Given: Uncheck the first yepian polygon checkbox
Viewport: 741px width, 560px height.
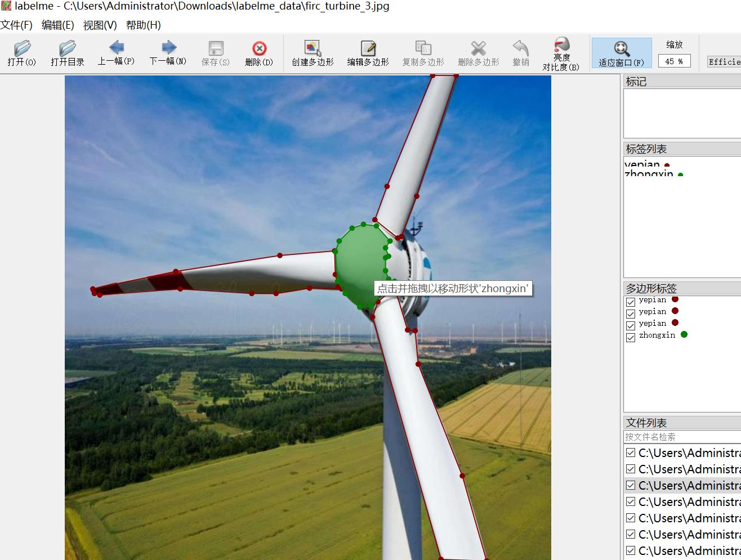Looking at the screenshot, I should (x=631, y=302).
